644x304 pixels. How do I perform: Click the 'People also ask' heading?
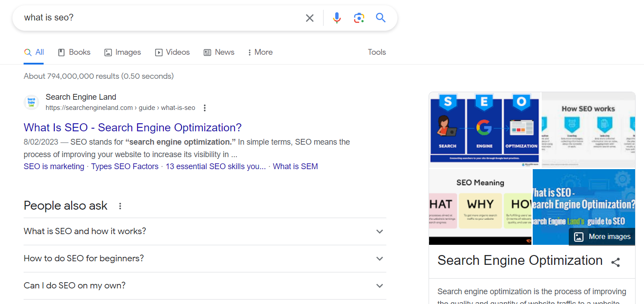[65, 206]
